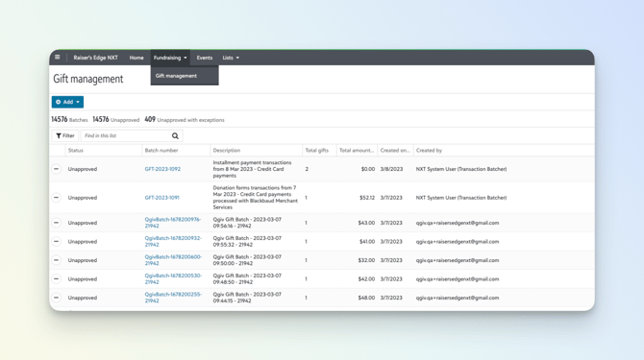Select the $43.00 total amount cell
This screenshot has width=644, height=360.
coord(366,223)
